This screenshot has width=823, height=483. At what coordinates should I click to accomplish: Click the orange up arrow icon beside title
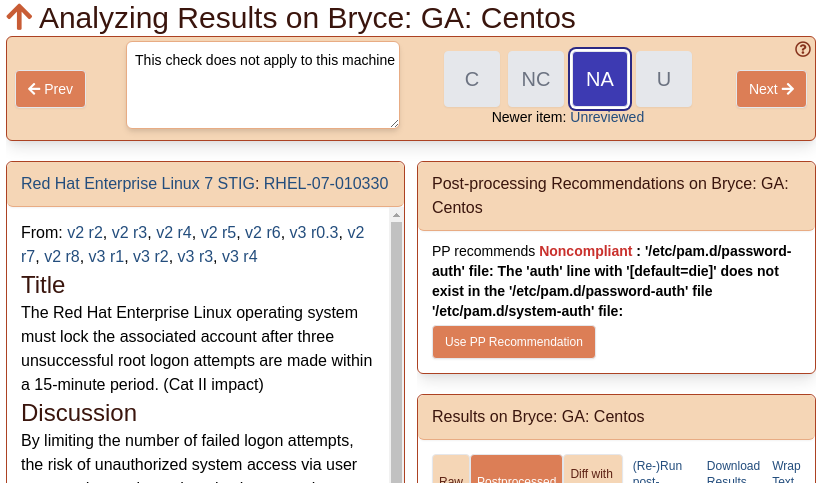pos(19,17)
